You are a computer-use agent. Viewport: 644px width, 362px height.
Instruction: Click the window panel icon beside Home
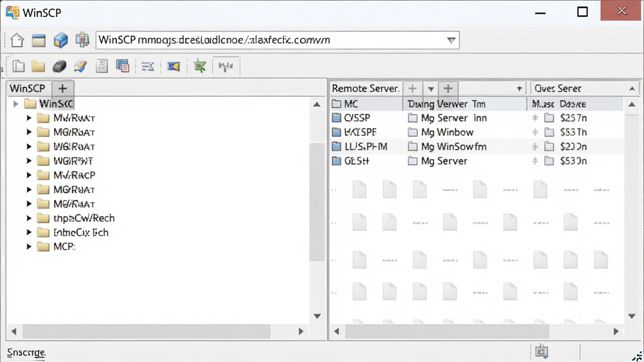pyautogui.click(x=38, y=41)
